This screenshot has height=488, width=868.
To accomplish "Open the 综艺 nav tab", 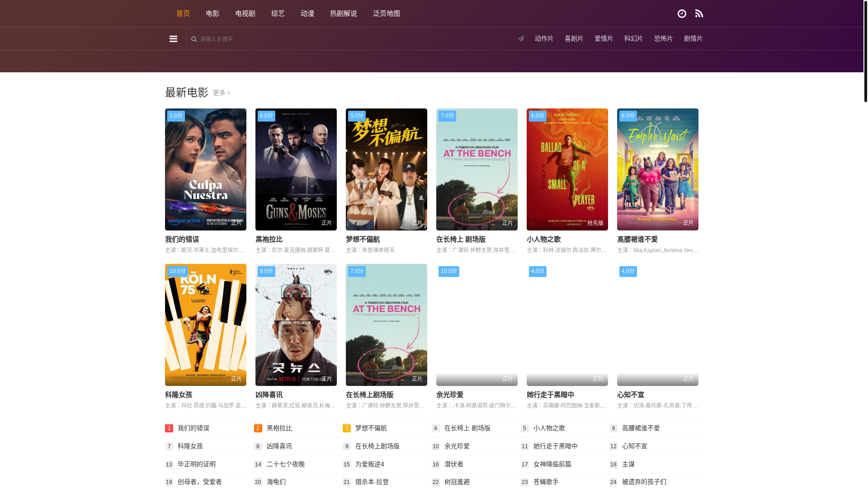I will [278, 14].
